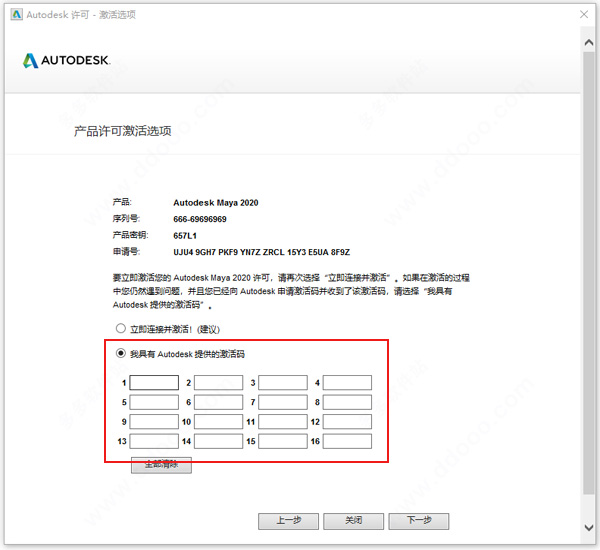Click activation code field 16

click(x=347, y=441)
